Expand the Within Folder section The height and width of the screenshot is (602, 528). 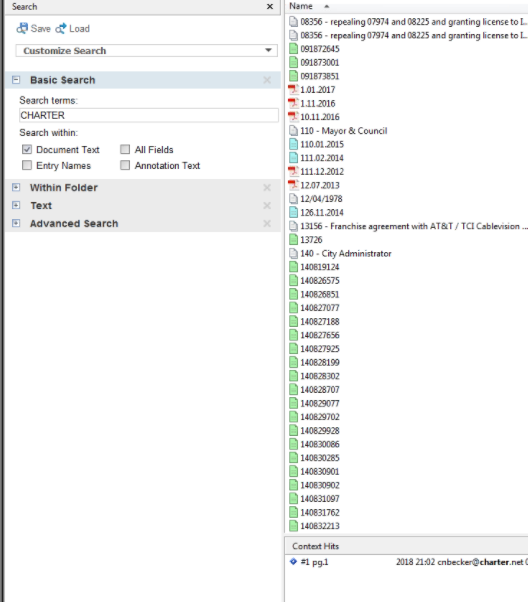pos(16,187)
